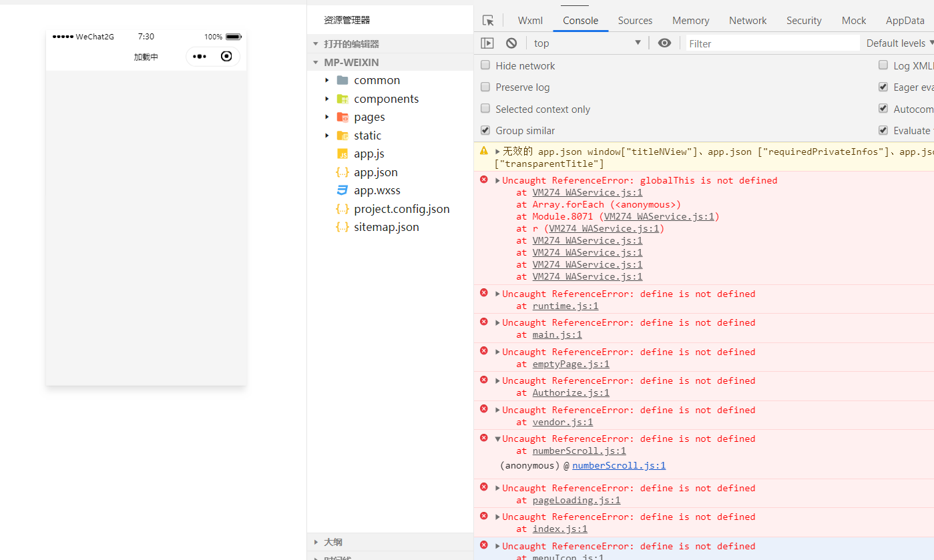Open the Security tab
Image resolution: width=934 pixels, height=560 pixels.
tap(804, 21)
